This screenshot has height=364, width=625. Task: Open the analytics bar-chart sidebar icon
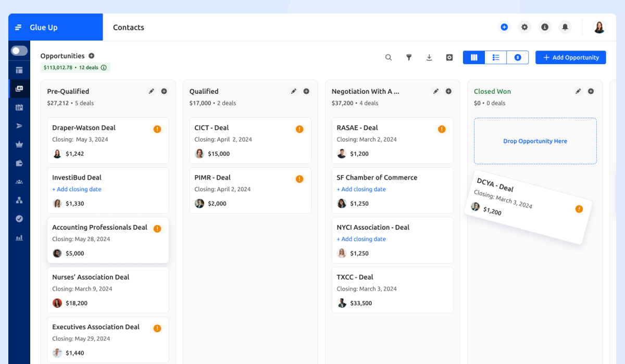19,237
